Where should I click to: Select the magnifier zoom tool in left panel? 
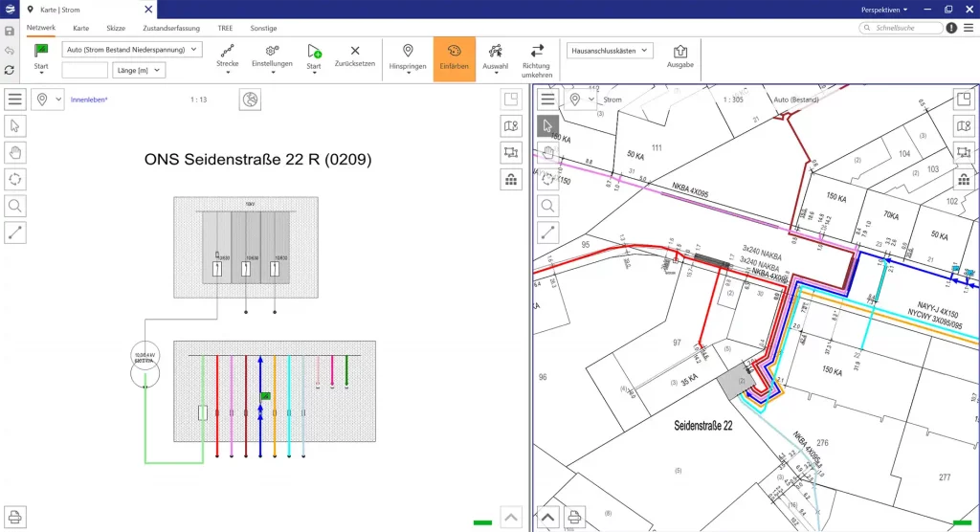point(15,206)
